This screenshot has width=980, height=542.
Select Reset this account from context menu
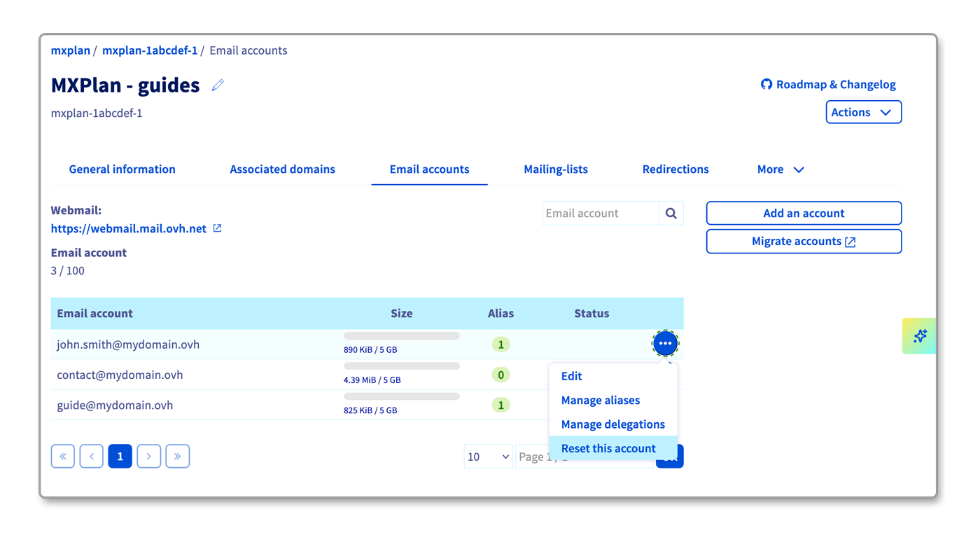[x=608, y=449]
